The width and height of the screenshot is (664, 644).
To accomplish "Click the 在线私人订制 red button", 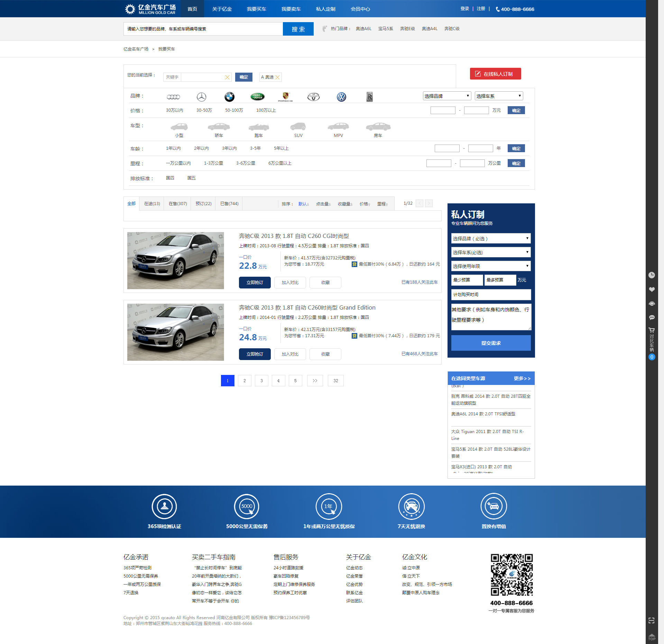I will click(x=495, y=74).
